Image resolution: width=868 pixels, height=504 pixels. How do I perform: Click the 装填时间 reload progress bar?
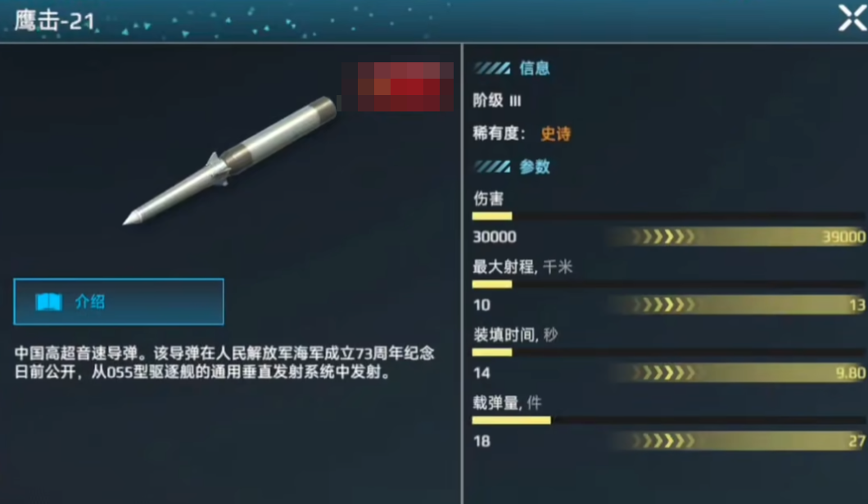668,352
